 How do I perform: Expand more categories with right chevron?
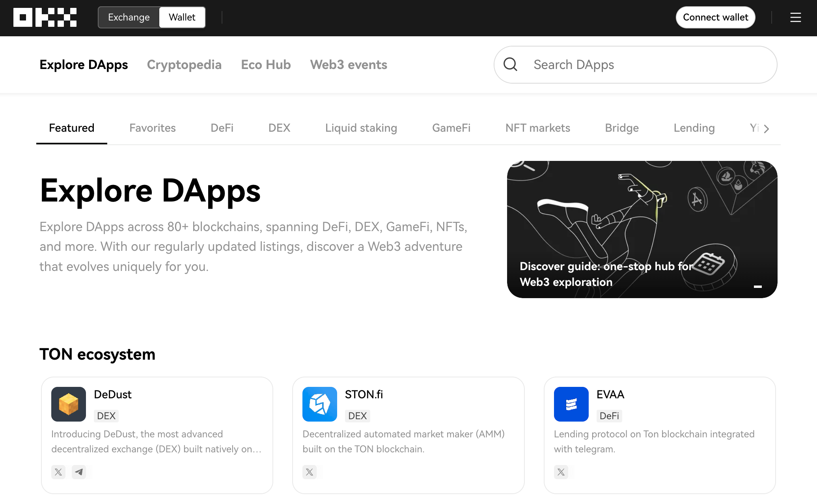click(x=766, y=129)
